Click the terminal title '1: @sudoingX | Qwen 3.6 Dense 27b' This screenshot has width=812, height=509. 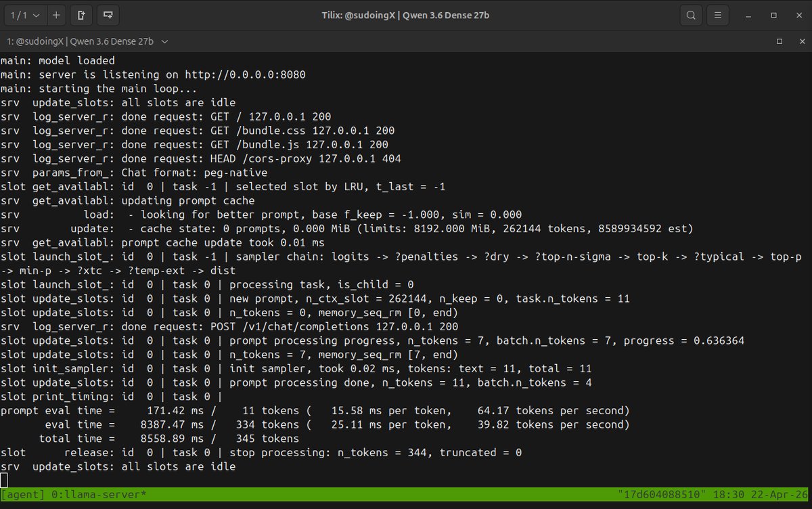pos(80,41)
